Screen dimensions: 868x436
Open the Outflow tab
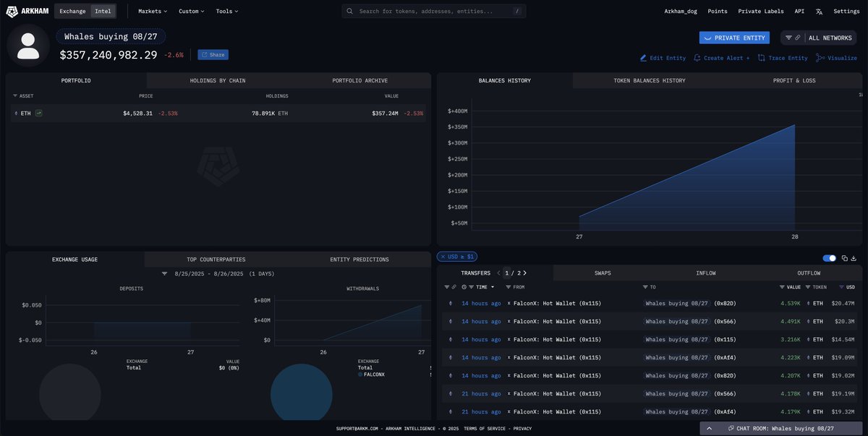pos(809,273)
